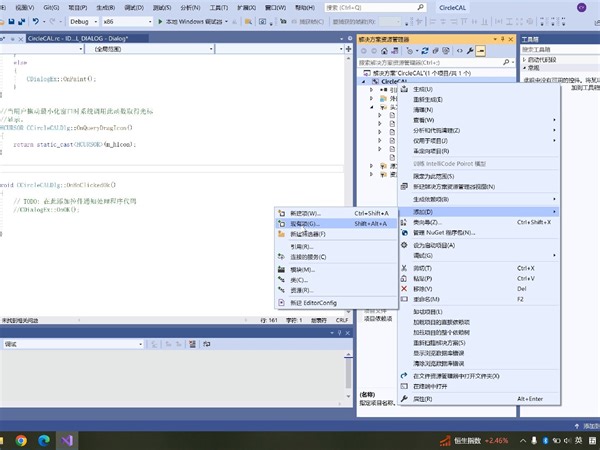Select 新建项(W)... in Add submenu
The image size is (600, 450).
[335, 213]
